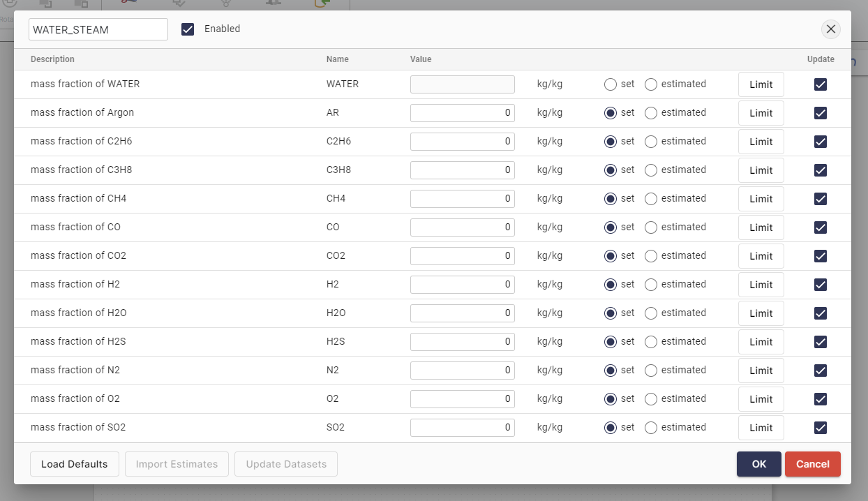This screenshot has height=501, width=868.
Task: Select 'set' radio for WATER mass fraction
Action: [x=611, y=84]
